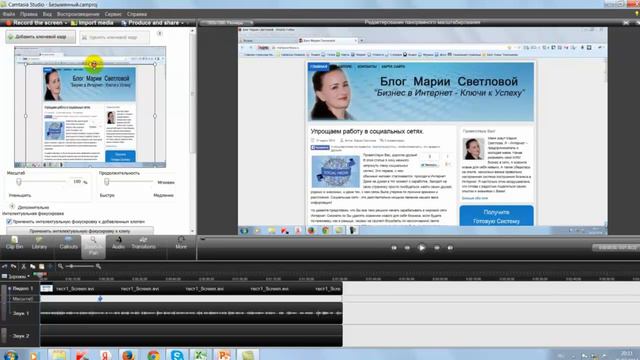Open Skype from the taskbar
The width and height of the screenshot is (640, 360).
coord(177,356)
